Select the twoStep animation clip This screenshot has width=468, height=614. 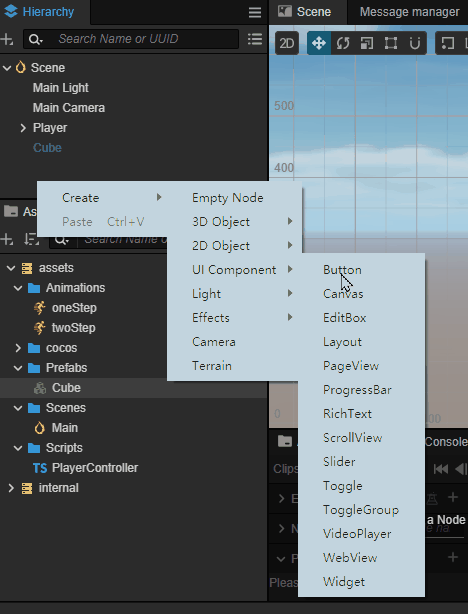74,328
